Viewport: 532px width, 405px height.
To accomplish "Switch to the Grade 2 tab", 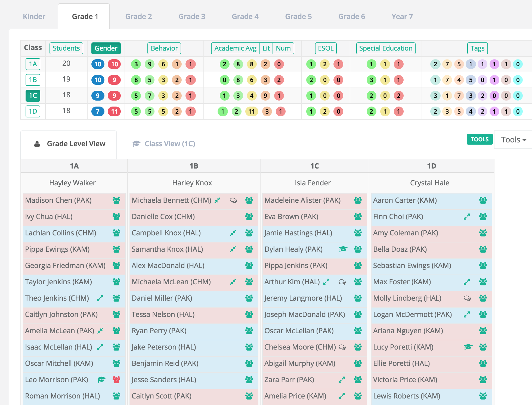I will click(138, 16).
